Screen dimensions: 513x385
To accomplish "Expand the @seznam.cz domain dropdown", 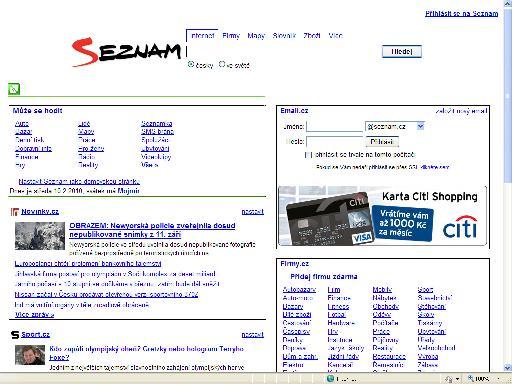I will click(x=421, y=126).
